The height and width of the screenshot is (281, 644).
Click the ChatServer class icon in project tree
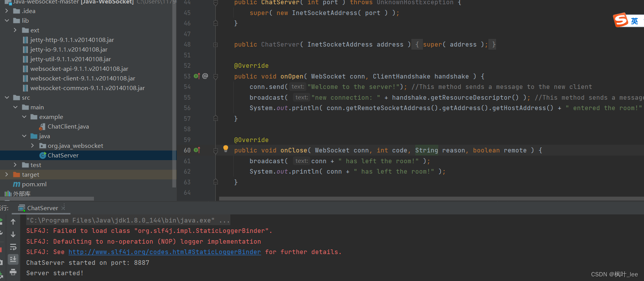(x=43, y=155)
